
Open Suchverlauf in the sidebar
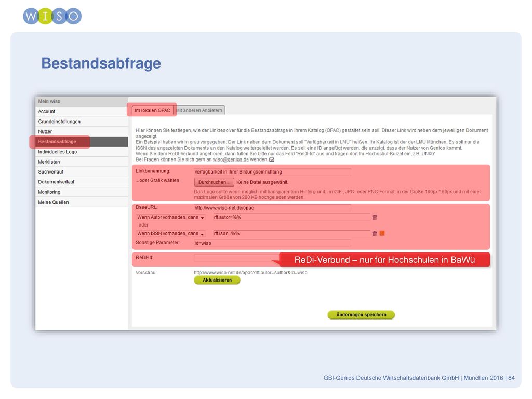coord(82,171)
